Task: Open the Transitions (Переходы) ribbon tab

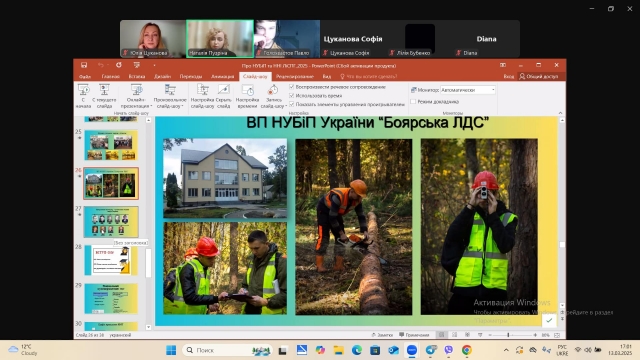Action: [x=191, y=76]
